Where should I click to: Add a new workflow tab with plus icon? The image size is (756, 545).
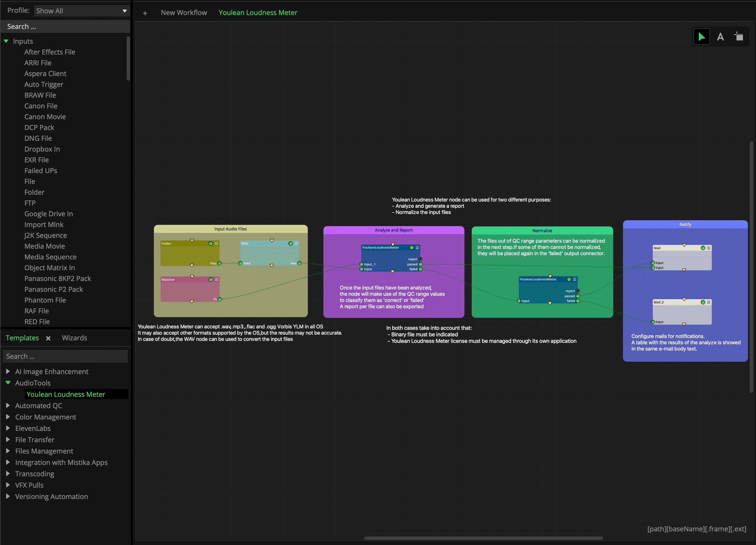145,13
